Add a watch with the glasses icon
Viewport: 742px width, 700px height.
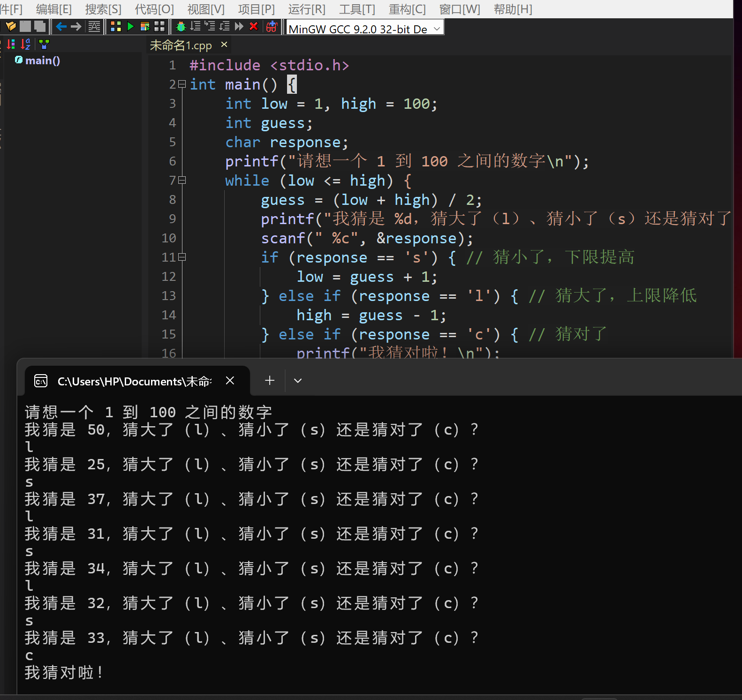pos(272,27)
